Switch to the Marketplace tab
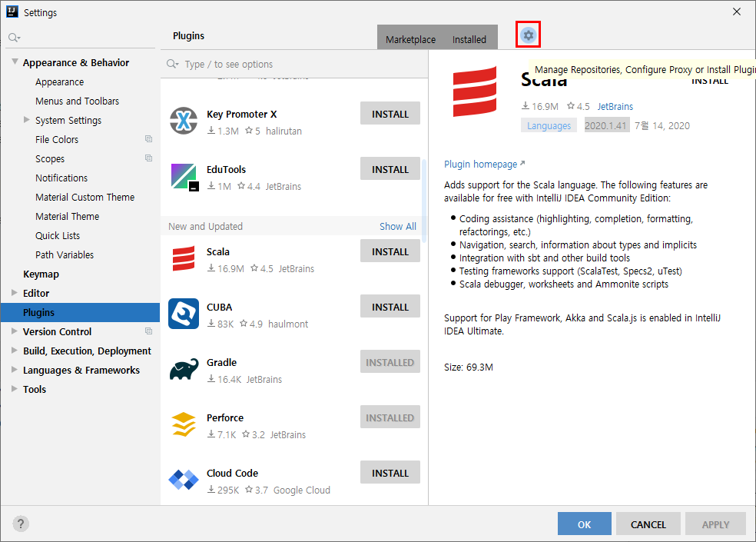This screenshot has width=756, height=542. [410, 39]
